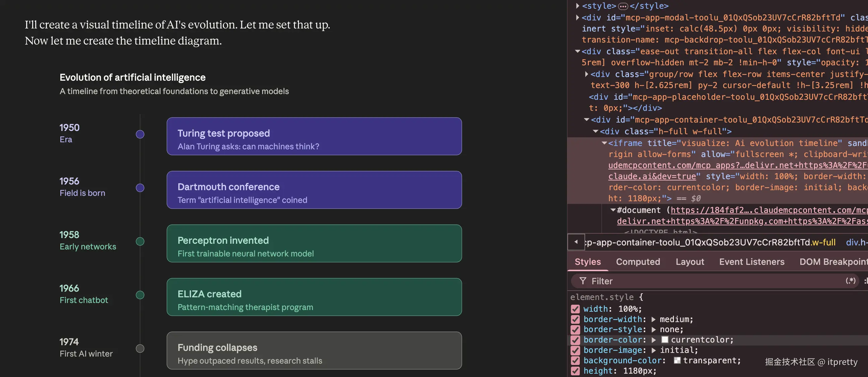Click the 1950 Turing test timeline dot
868x377 pixels.
(140, 134)
